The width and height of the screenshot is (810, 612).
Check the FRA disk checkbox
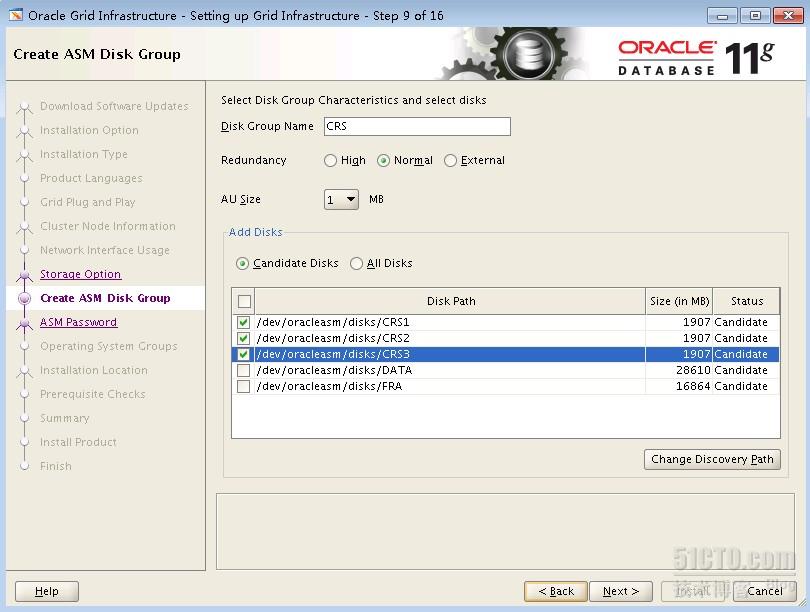(x=243, y=386)
